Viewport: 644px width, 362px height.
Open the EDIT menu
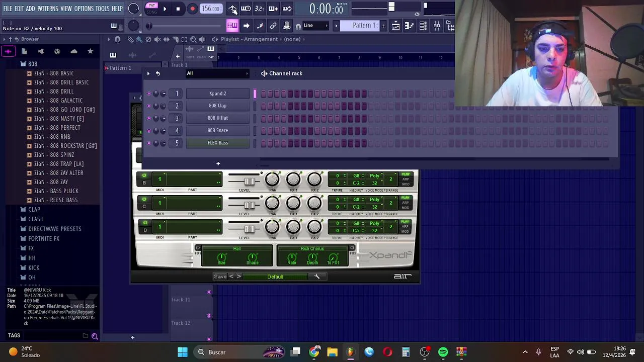pyautogui.click(x=19, y=9)
